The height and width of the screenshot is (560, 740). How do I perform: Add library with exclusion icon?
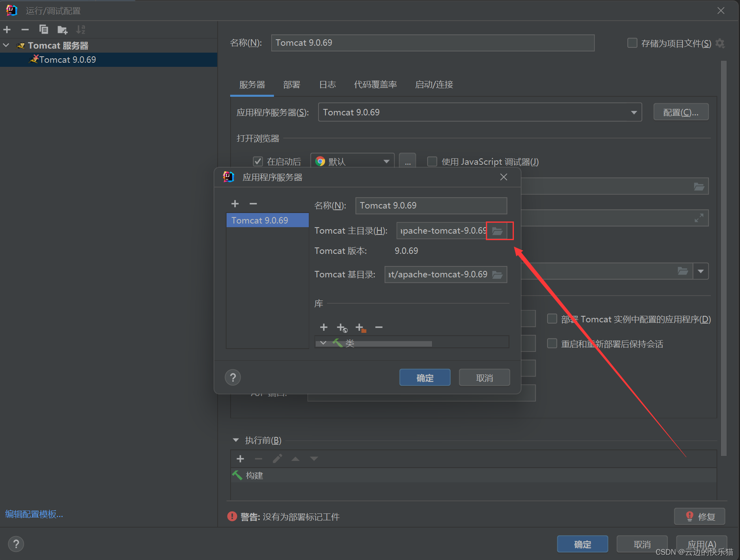361,328
